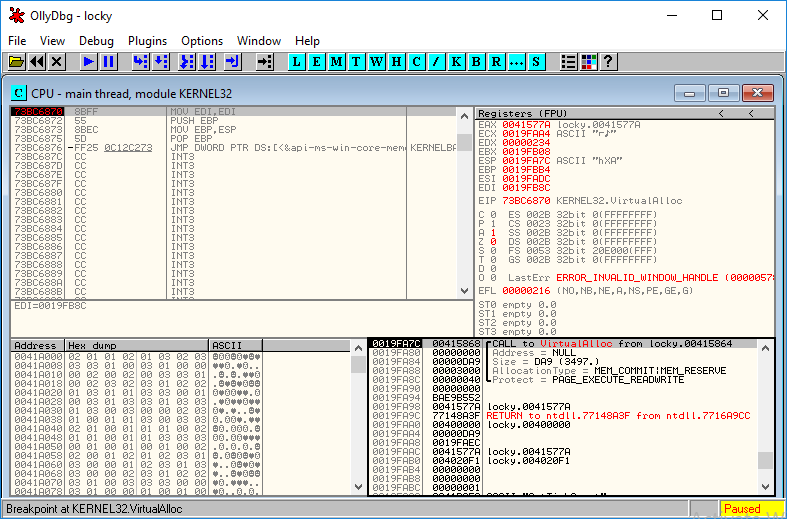Screen dimensions: 787x519
Task: Toggle the P flag value
Action: click(x=493, y=224)
